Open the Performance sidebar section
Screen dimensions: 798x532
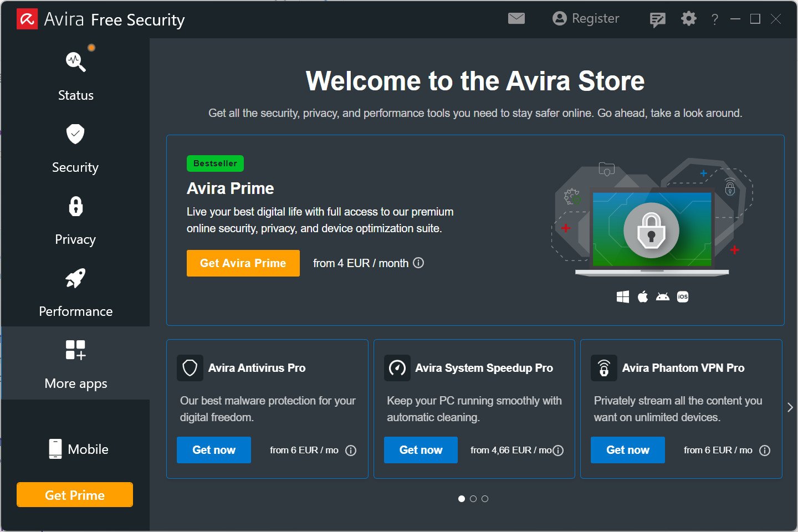pyautogui.click(x=75, y=291)
